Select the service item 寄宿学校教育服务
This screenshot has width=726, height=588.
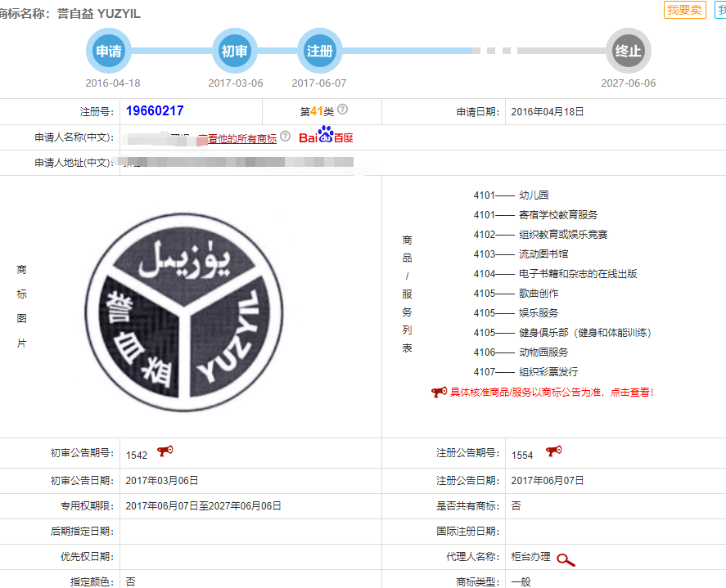[558, 214]
